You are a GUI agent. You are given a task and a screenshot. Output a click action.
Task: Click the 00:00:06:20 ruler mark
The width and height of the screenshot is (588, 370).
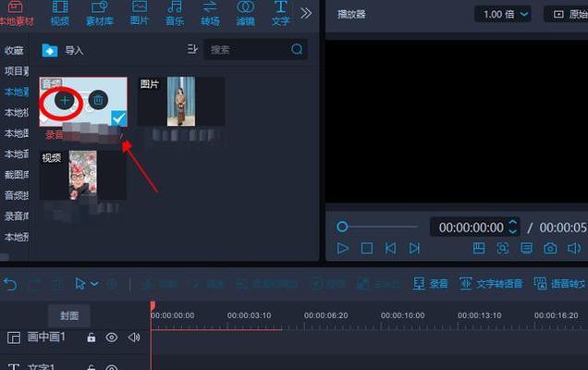click(x=325, y=315)
